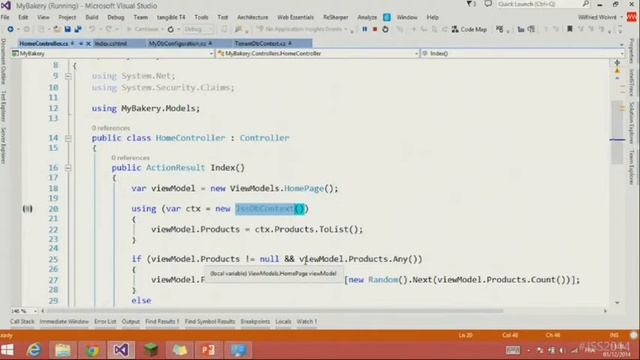
Task: Open the Debug configuration dropdown
Action: pos(198,29)
